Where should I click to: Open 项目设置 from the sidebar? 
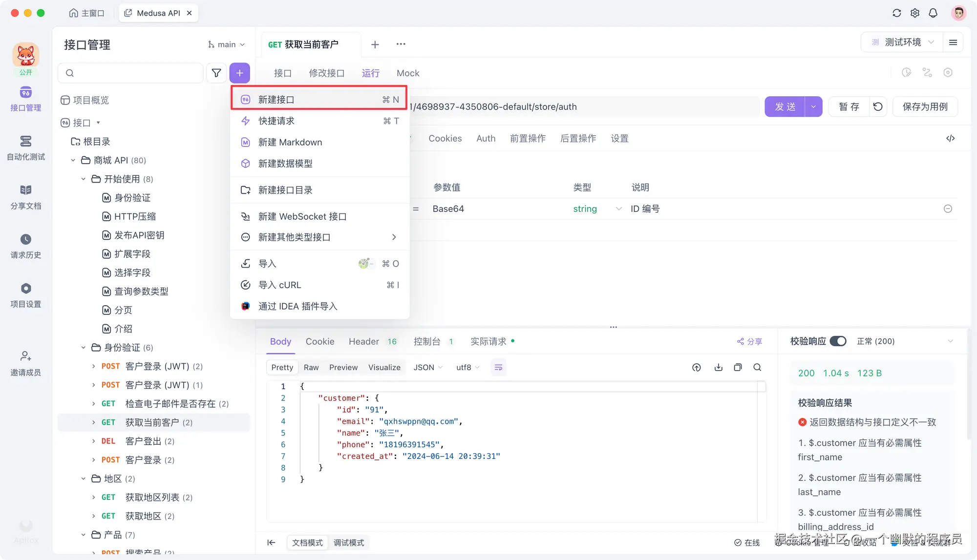pos(25,294)
